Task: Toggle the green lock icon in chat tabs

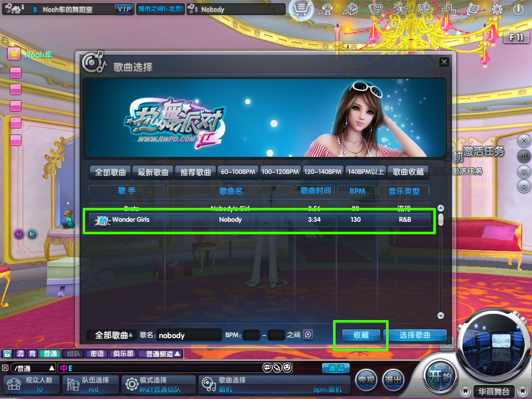Action: click(x=7, y=354)
